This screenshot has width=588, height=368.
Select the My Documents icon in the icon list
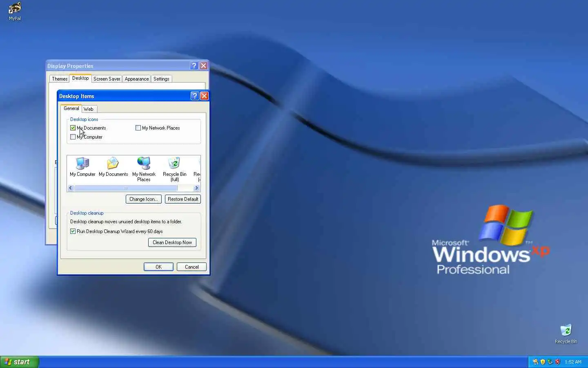(x=113, y=167)
